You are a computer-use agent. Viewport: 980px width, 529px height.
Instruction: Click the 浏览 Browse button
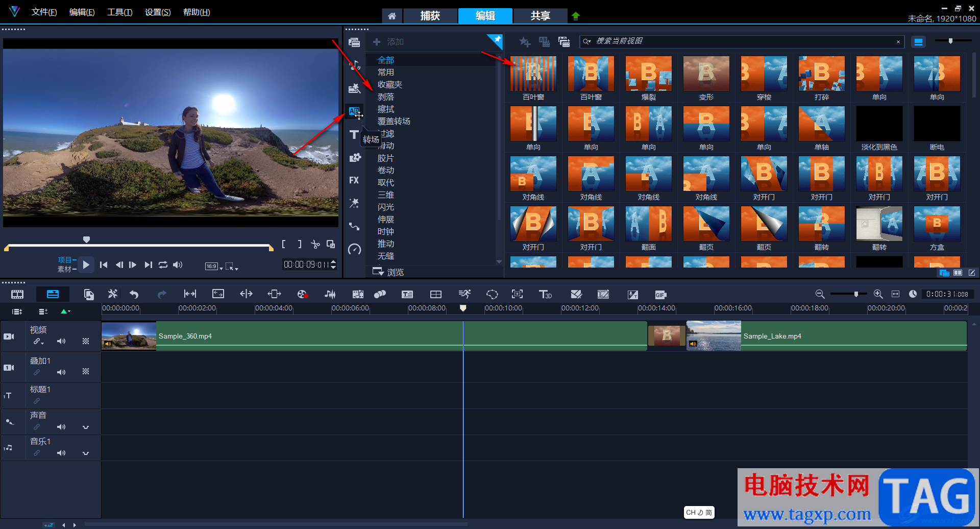coord(388,272)
